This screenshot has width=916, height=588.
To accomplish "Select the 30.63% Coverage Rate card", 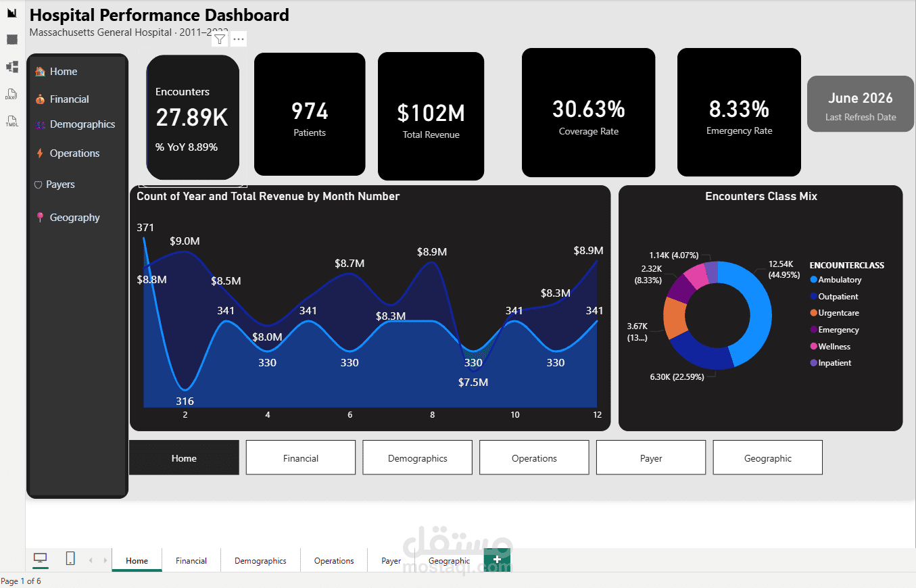I will point(588,112).
